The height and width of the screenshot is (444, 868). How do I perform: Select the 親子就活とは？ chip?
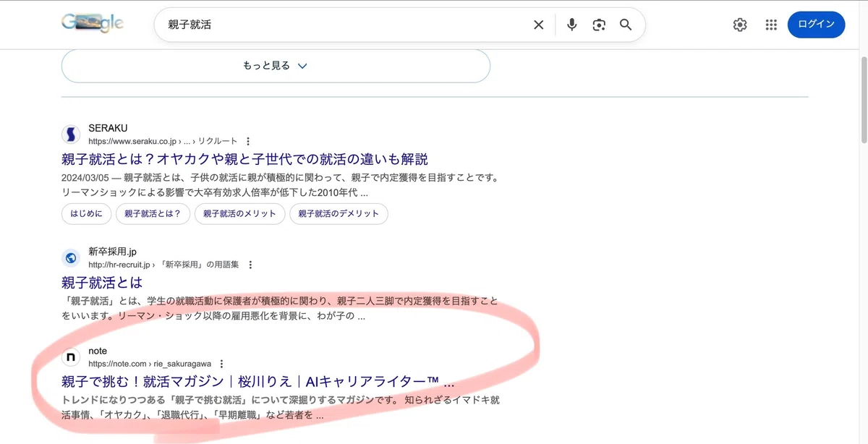click(x=153, y=214)
